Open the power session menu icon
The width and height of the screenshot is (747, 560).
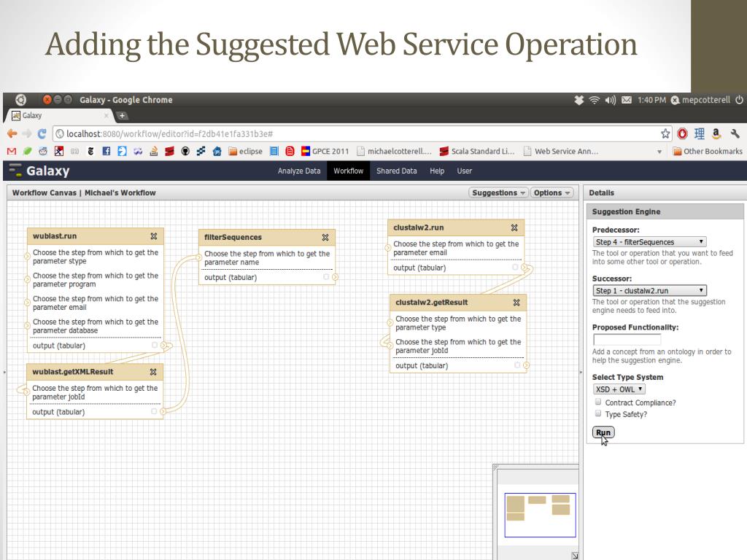(740, 100)
